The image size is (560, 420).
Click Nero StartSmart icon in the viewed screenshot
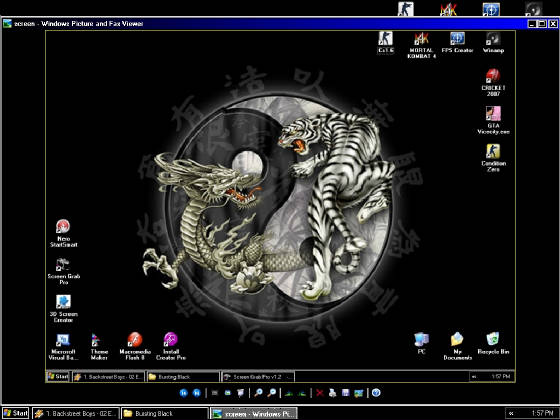tap(63, 233)
